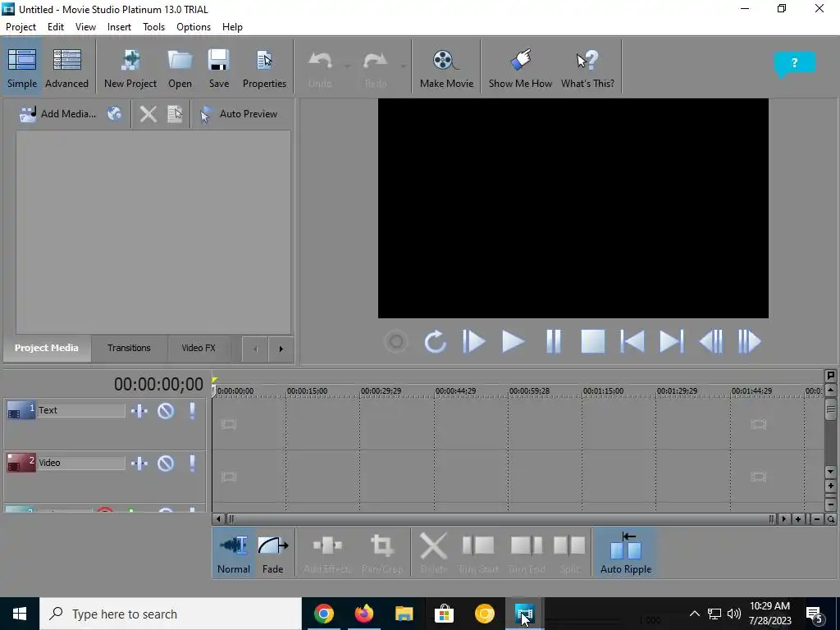Screen dimensions: 840x630
Task: Click the Video track name field
Action: 81,463
